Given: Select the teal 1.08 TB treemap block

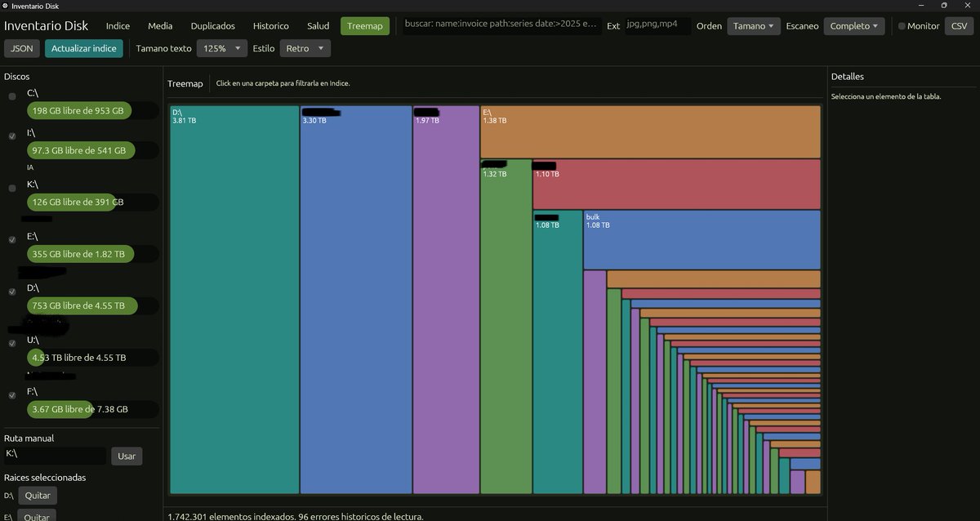Looking at the screenshot, I should click(558, 353).
